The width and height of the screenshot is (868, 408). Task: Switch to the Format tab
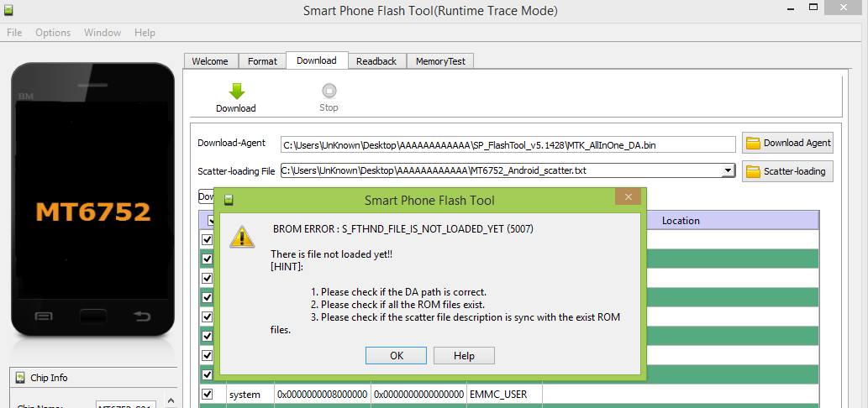click(262, 61)
